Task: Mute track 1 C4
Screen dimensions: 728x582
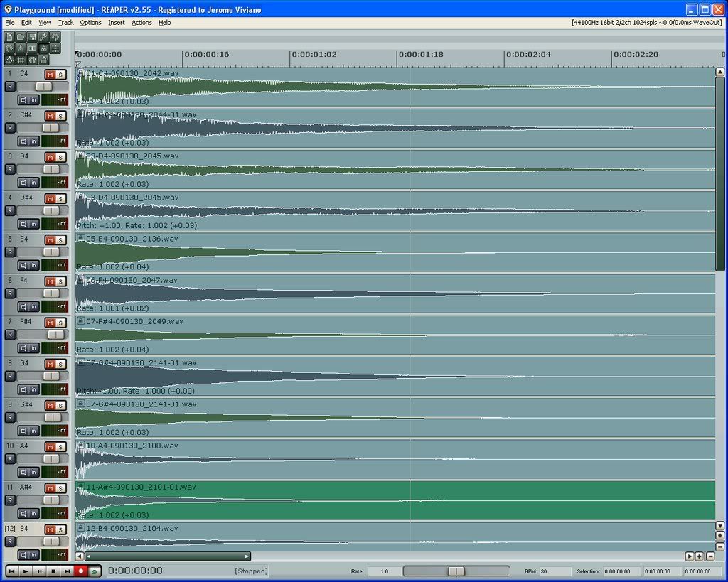Action: 50,75
